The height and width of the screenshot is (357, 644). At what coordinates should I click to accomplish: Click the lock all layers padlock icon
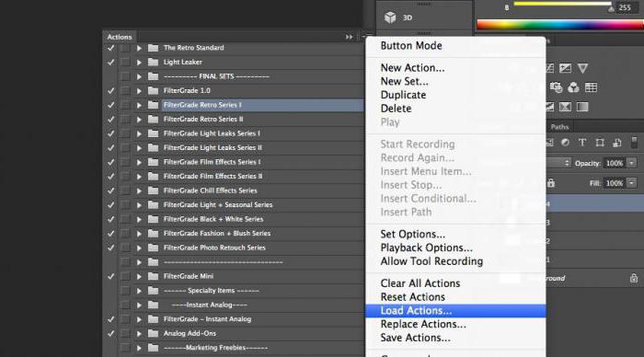tap(551, 183)
